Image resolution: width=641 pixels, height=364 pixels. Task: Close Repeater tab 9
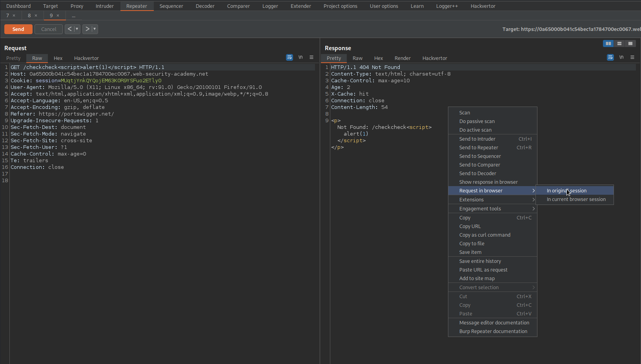[58, 16]
